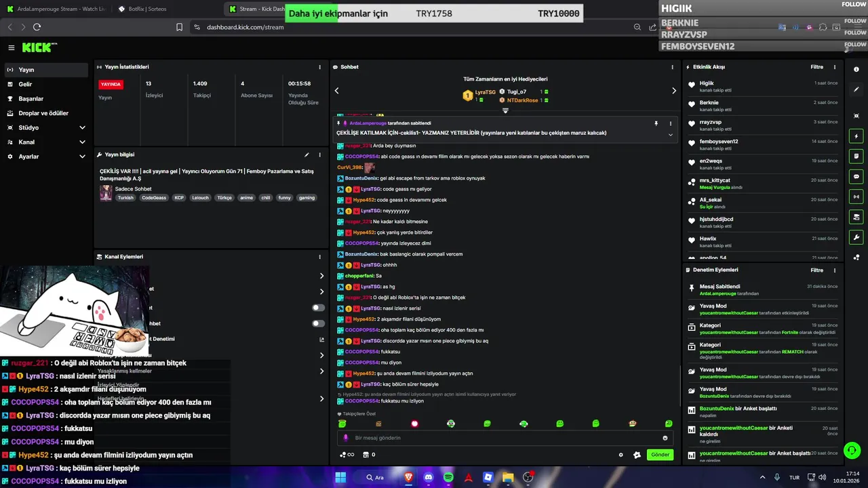This screenshot has width=868, height=488.
Task: Show next top gifters with right arrow
Action: point(673,90)
